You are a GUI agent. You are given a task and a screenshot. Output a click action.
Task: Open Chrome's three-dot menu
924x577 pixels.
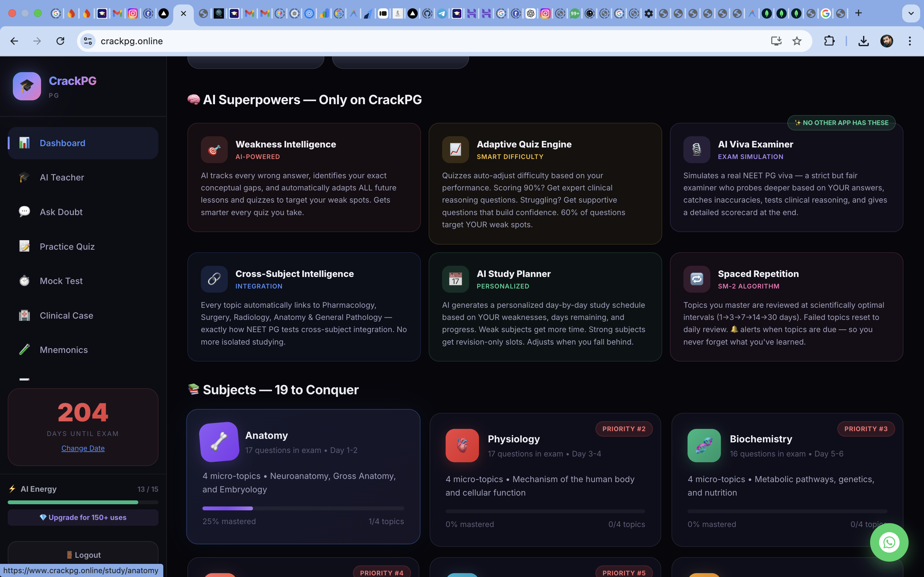point(910,41)
